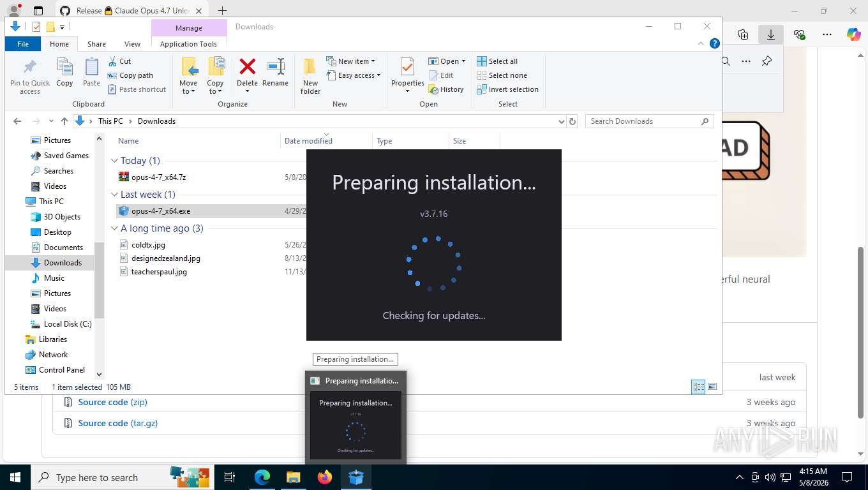Open the Application Tools tab
This screenshot has height=490, width=868.
point(188,44)
